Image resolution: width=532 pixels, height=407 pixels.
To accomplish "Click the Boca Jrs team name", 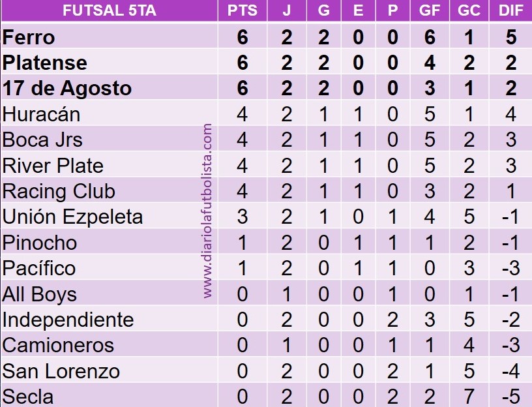I will 42,140.
